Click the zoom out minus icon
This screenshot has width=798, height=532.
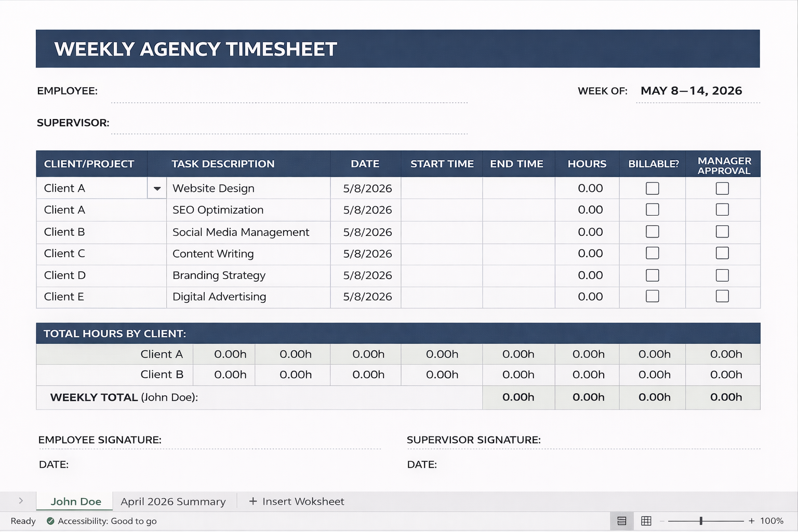pos(662,521)
